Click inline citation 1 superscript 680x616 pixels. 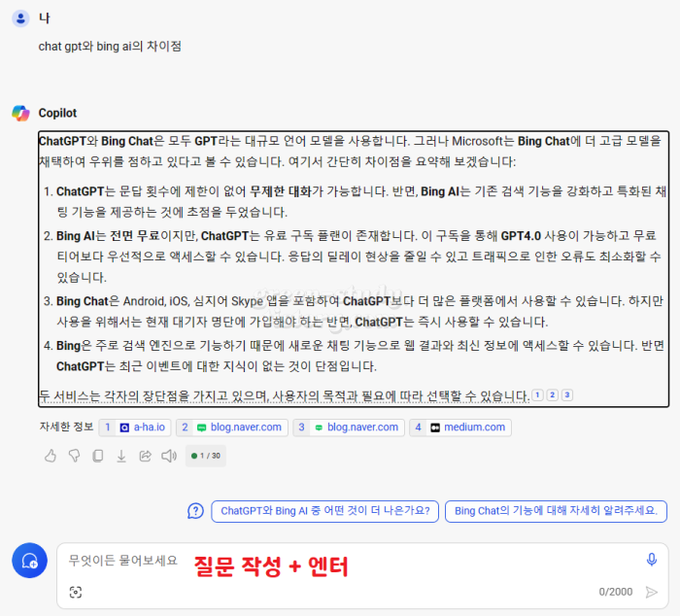pyautogui.click(x=537, y=394)
